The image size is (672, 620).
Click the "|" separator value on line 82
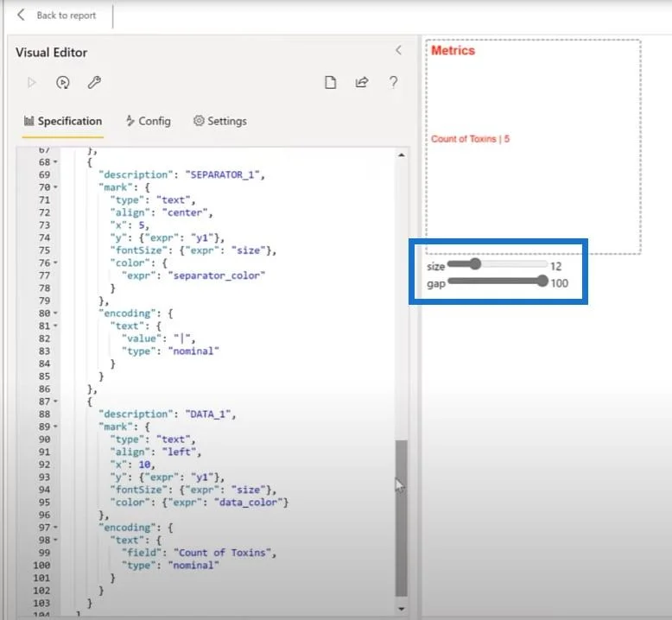coord(182,338)
